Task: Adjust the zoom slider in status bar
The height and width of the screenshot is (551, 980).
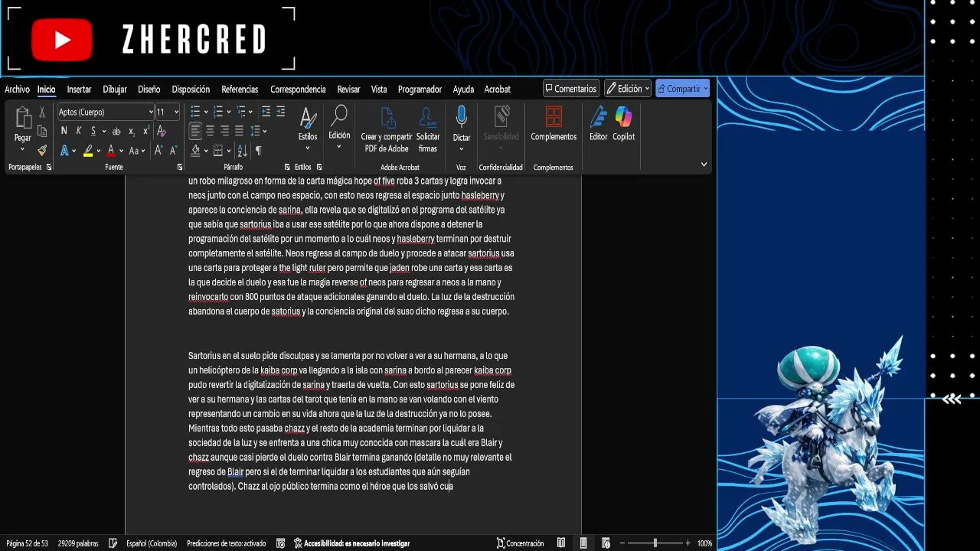Action: tap(655, 543)
